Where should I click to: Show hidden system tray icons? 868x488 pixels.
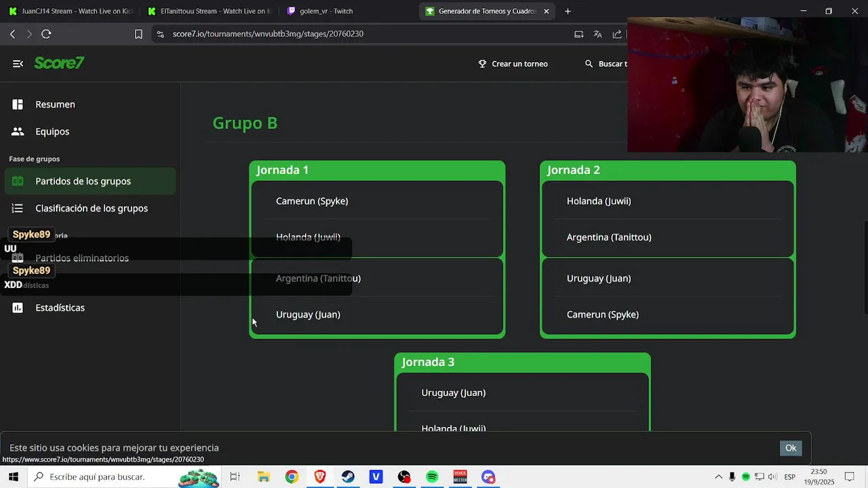point(719,477)
